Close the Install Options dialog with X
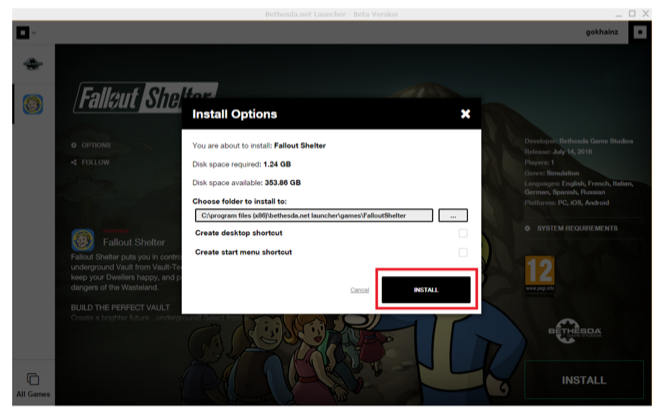This screenshot has width=660, height=415. pos(465,114)
